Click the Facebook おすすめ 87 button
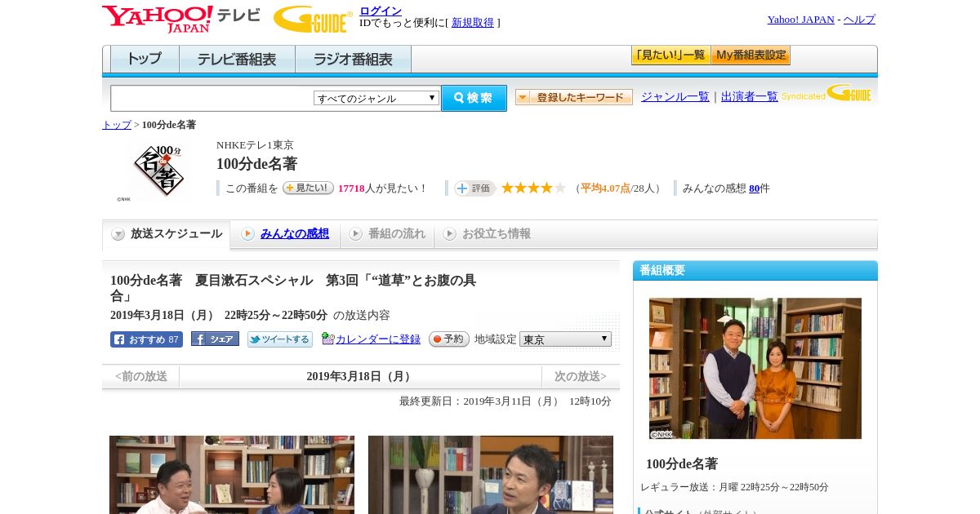 [146, 339]
